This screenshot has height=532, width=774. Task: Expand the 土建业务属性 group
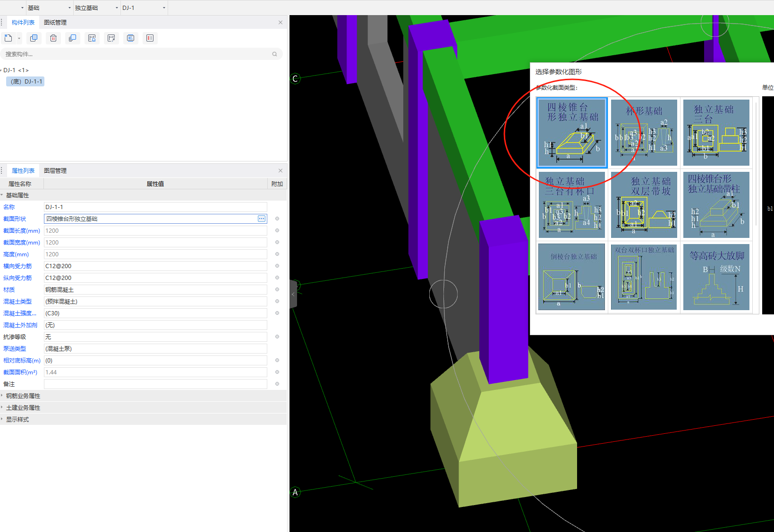2,407
